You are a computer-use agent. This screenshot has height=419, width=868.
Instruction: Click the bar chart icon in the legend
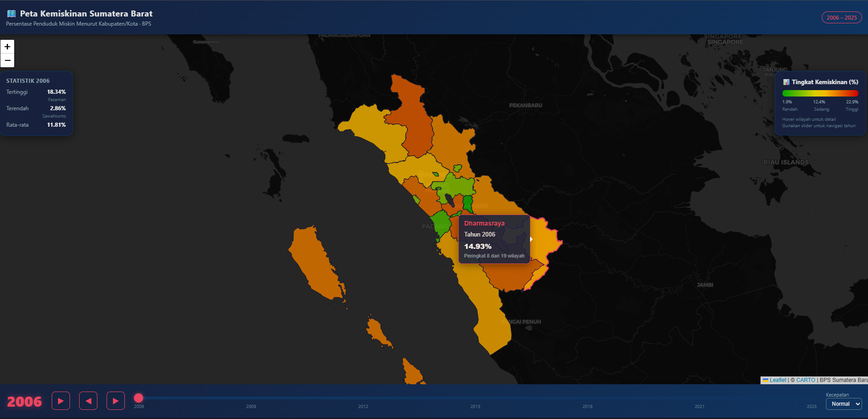pos(786,82)
